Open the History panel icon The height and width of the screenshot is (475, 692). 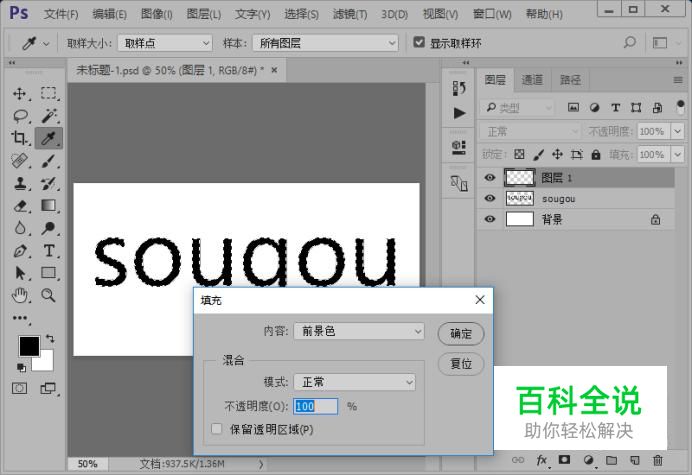pos(459,88)
